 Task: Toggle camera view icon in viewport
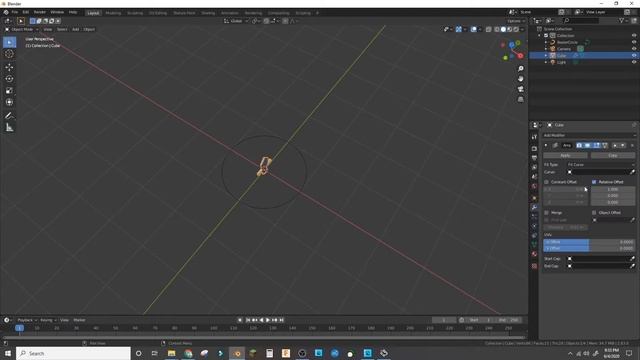(x=520, y=89)
